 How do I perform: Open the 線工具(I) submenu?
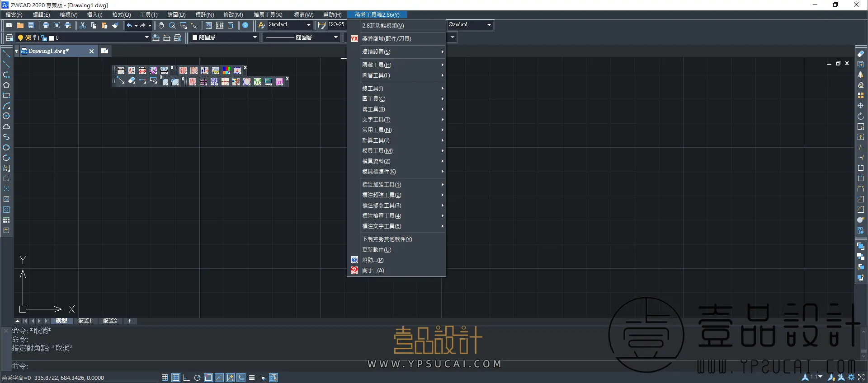pyautogui.click(x=396, y=89)
